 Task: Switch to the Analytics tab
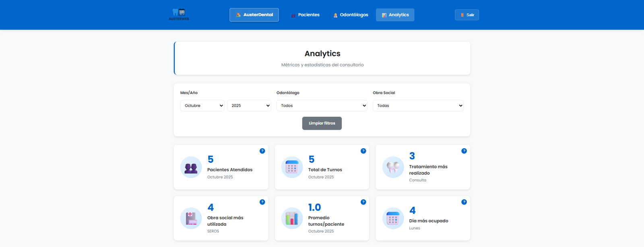tap(395, 15)
